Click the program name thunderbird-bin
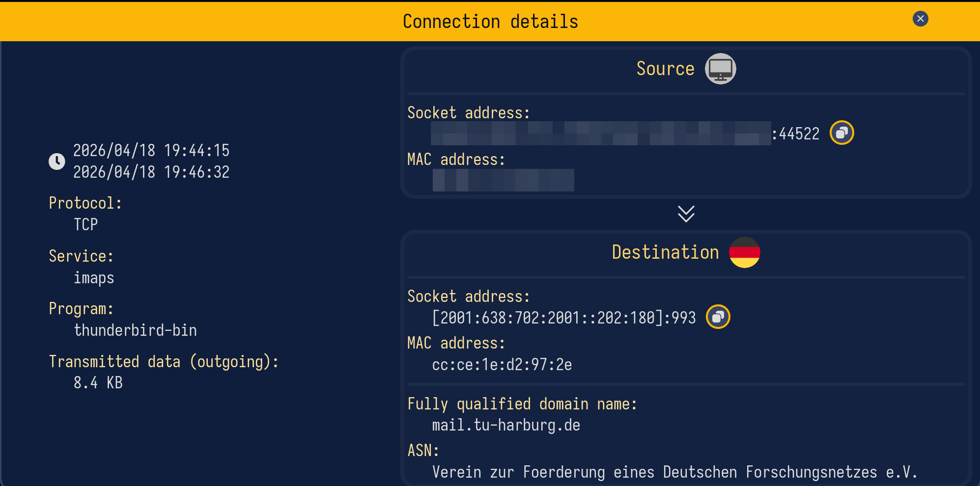 pos(135,330)
